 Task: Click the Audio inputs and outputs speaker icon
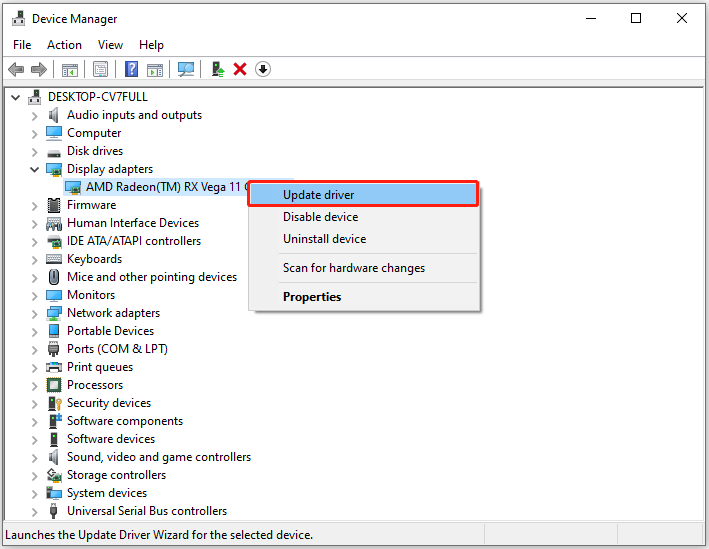54,115
